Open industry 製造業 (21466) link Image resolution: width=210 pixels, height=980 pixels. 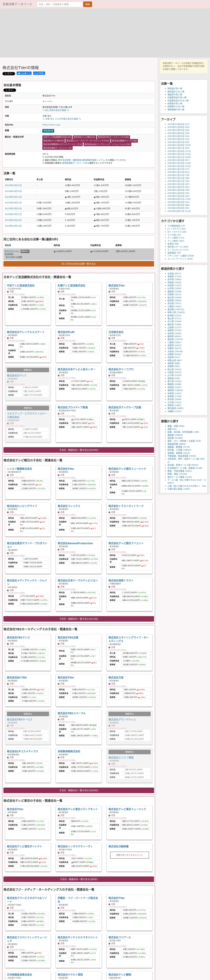click(x=175, y=438)
